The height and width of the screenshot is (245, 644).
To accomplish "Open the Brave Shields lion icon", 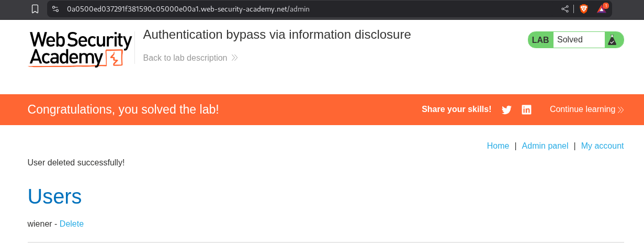I will click(584, 9).
